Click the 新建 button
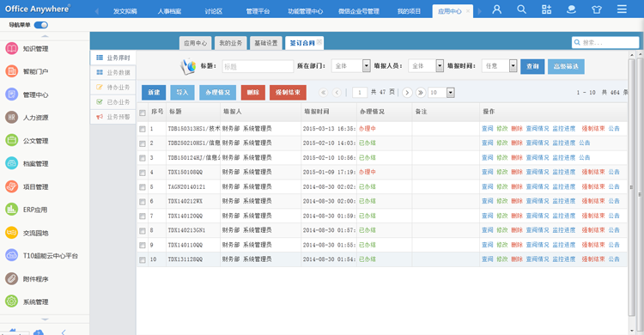The width and height of the screenshot is (644, 335). 154,93
